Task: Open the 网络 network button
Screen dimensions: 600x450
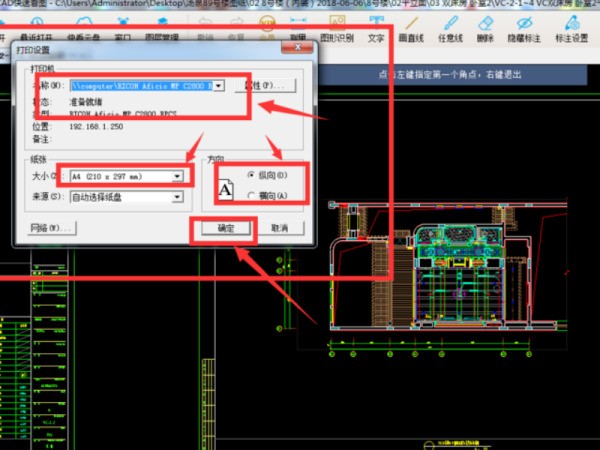Action: pos(51,228)
